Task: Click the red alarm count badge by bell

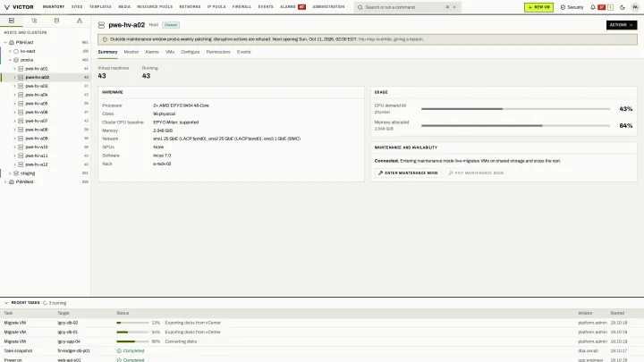Action: (x=602, y=7)
